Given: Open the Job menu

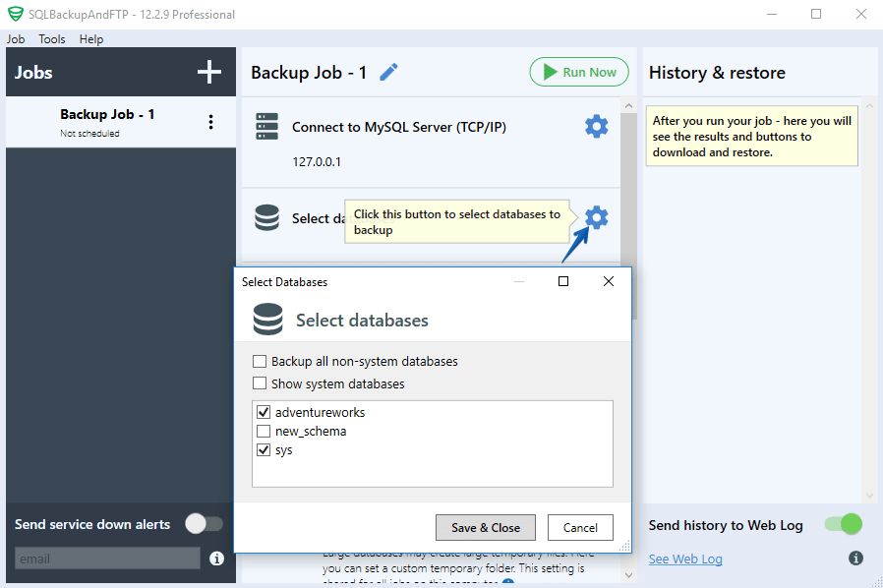Looking at the screenshot, I should tap(16, 39).
